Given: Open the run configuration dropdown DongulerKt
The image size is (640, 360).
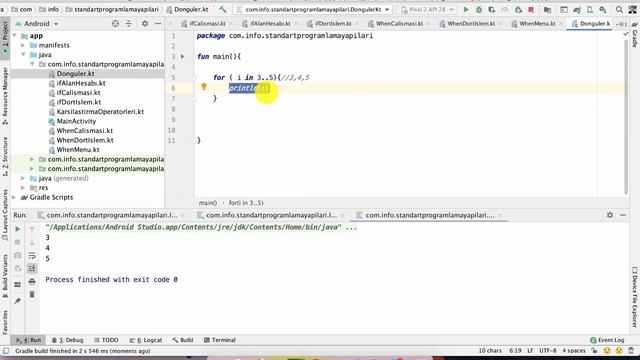Looking at the screenshot, I should pos(313,9).
